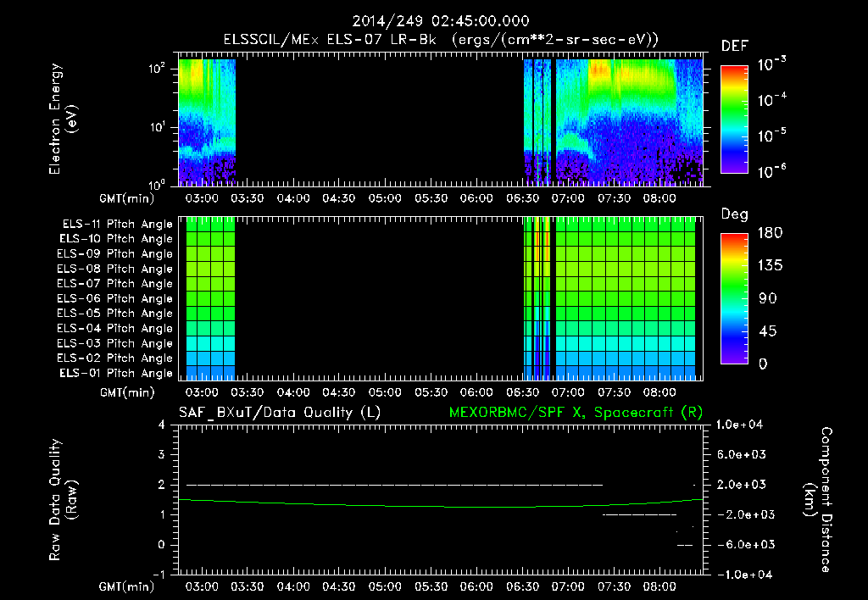Select the 2.0e+03 right axis value

click(742, 484)
